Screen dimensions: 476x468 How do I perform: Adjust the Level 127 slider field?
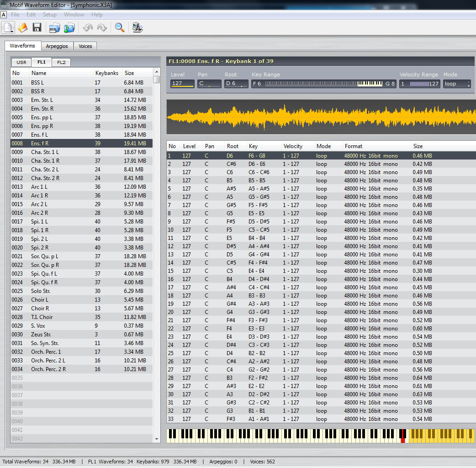pyautogui.click(x=182, y=84)
